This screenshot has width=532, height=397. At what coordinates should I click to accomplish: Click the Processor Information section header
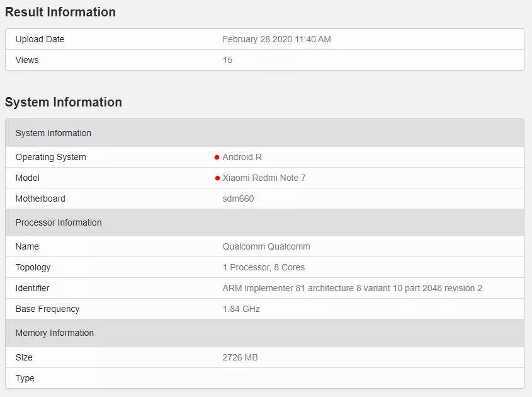click(264, 222)
